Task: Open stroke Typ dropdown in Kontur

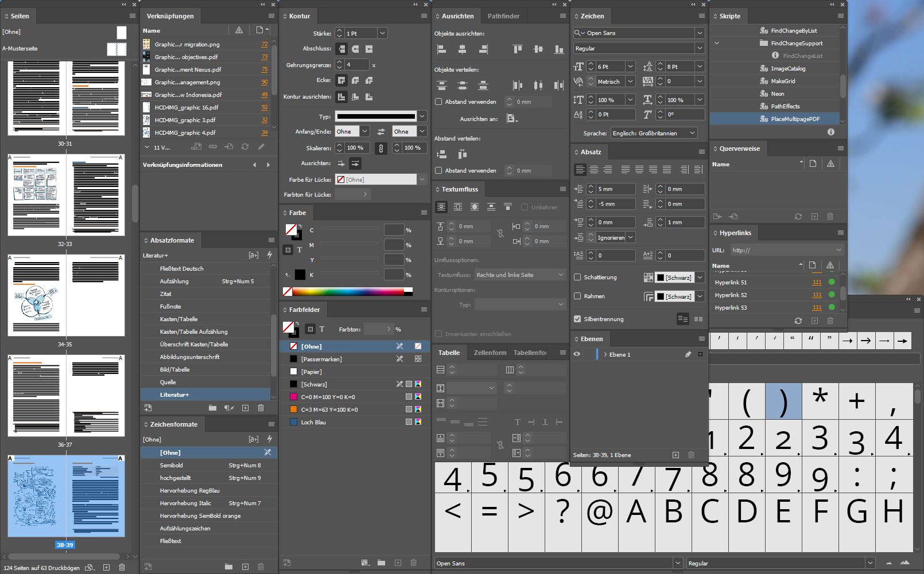Action: coord(422,116)
